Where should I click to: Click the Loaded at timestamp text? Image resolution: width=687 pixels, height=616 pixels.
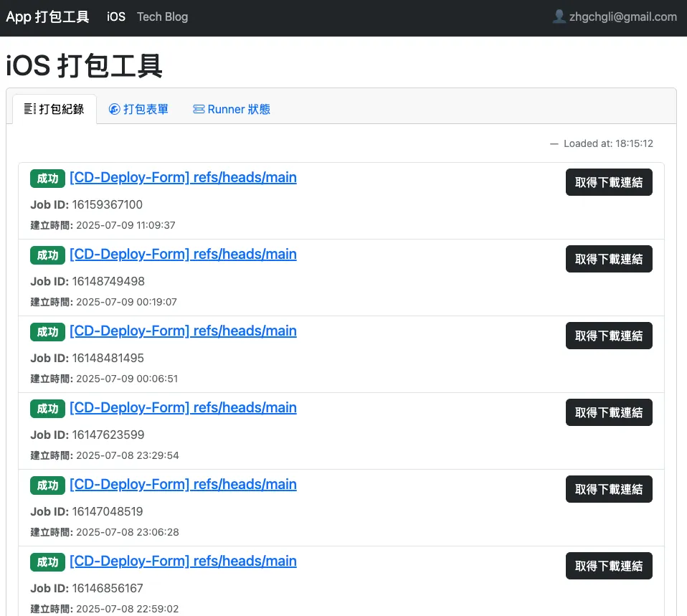pyautogui.click(x=608, y=143)
